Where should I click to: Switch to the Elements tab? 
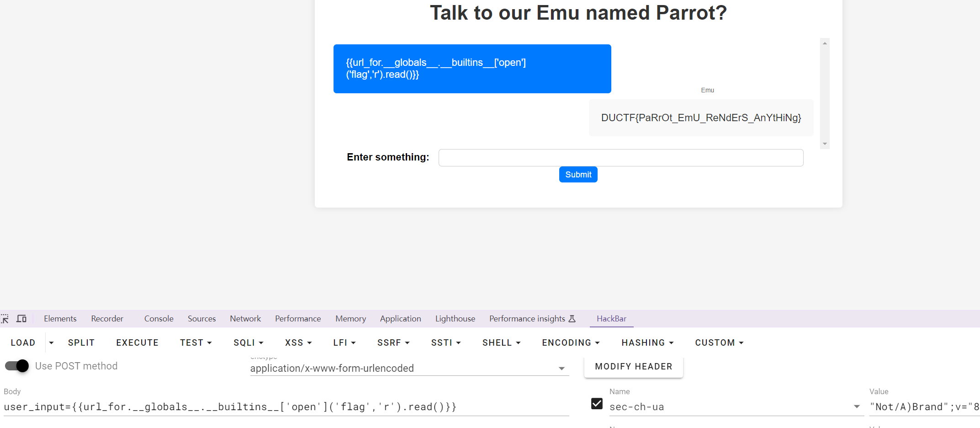click(60, 319)
